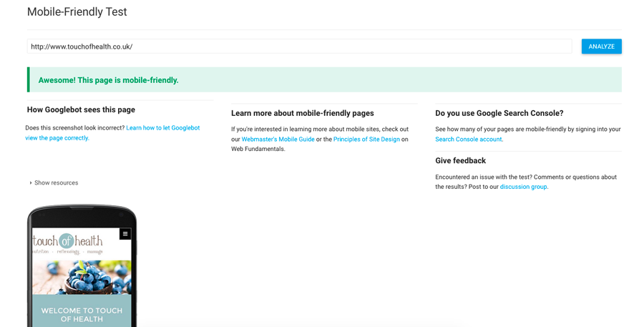
Task: Visit the discussion group link
Action: pyautogui.click(x=523, y=187)
